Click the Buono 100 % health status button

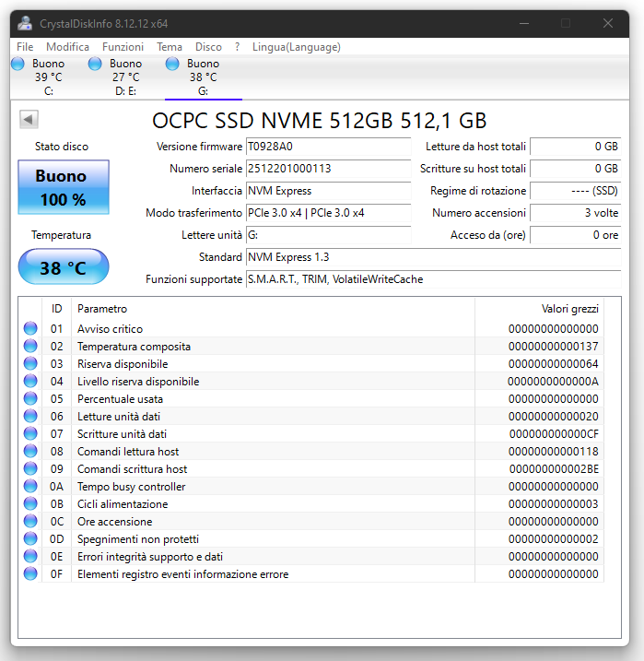coord(64,187)
